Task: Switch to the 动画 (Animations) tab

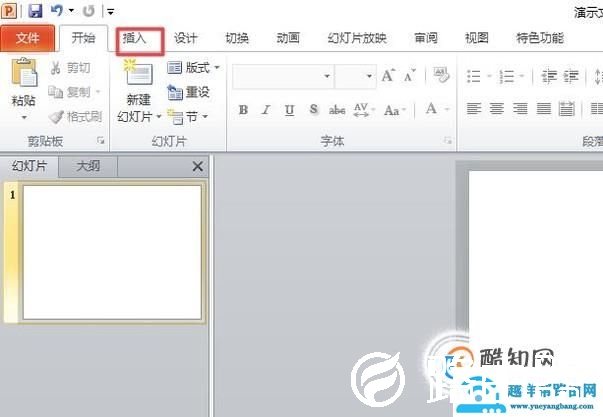Action: coord(288,38)
